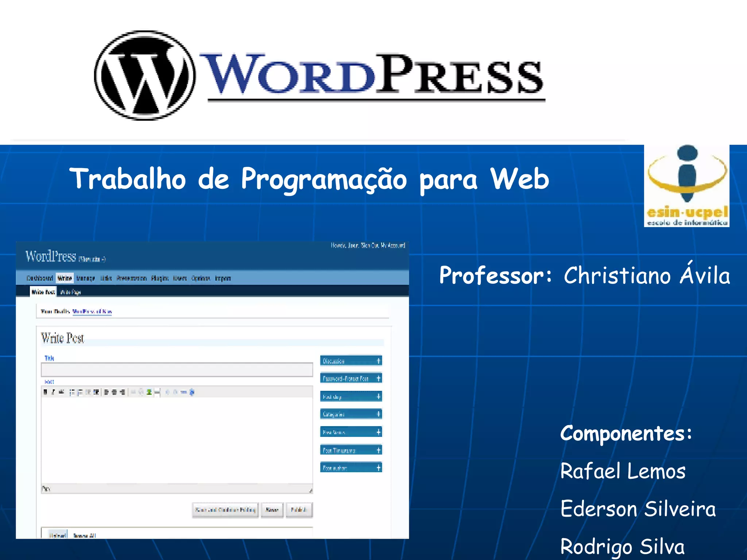Switch to the Write Page sub-tab

(70, 292)
